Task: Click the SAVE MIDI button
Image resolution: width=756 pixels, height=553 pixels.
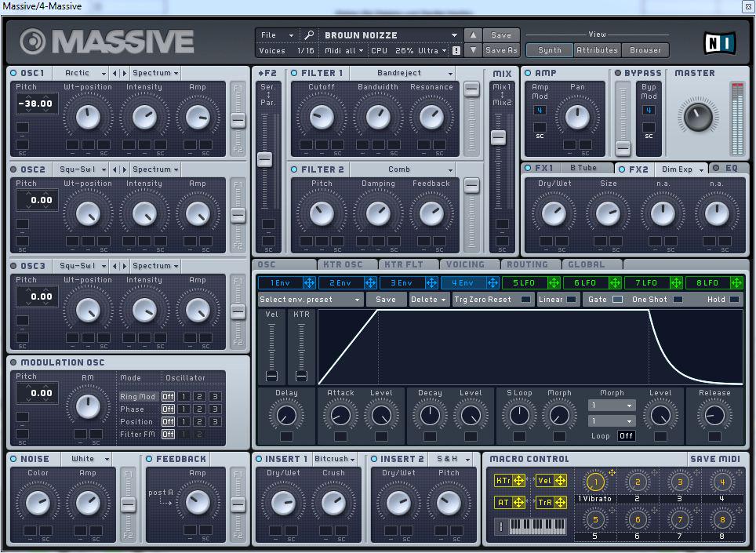Action: 715,459
